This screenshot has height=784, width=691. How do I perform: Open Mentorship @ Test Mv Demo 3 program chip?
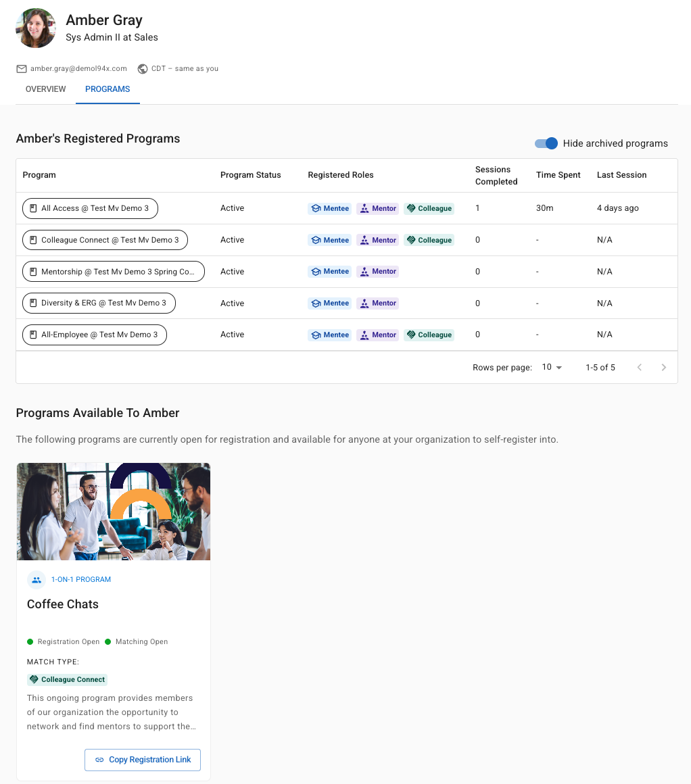pos(114,272)
